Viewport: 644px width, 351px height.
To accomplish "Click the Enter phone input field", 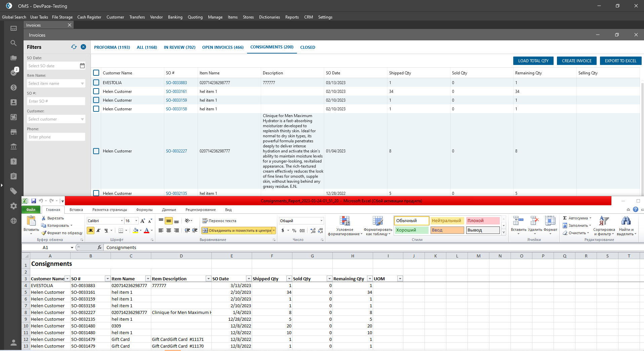I will click(56, 137).
